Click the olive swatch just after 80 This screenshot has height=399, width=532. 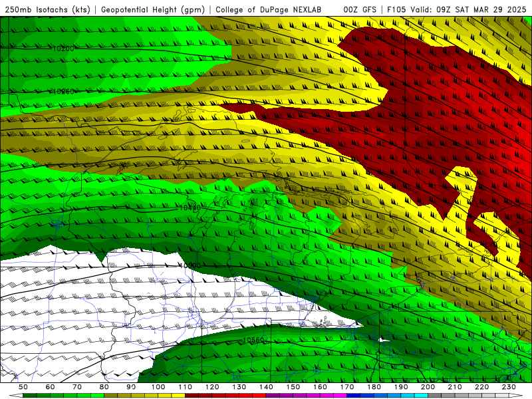(110, 396)
